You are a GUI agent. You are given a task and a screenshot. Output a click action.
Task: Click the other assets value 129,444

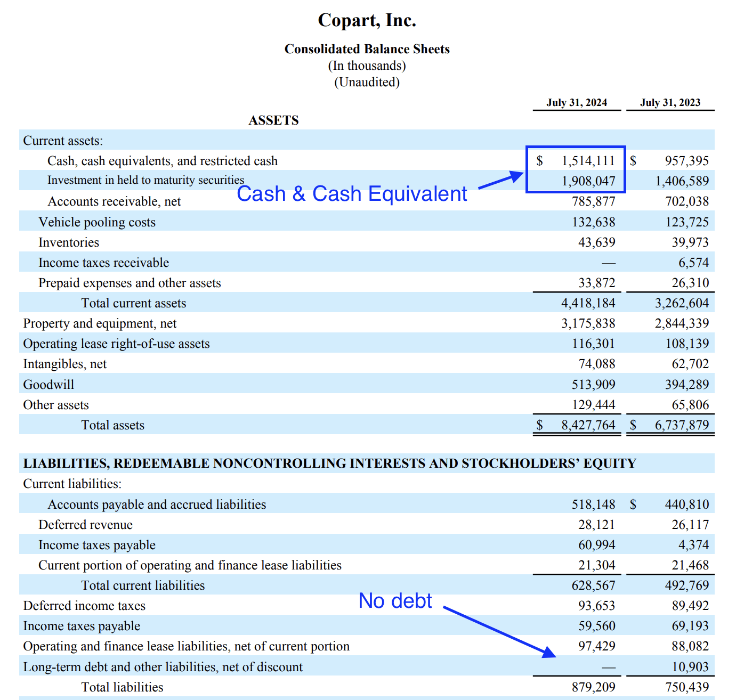[x=594, y=405]
